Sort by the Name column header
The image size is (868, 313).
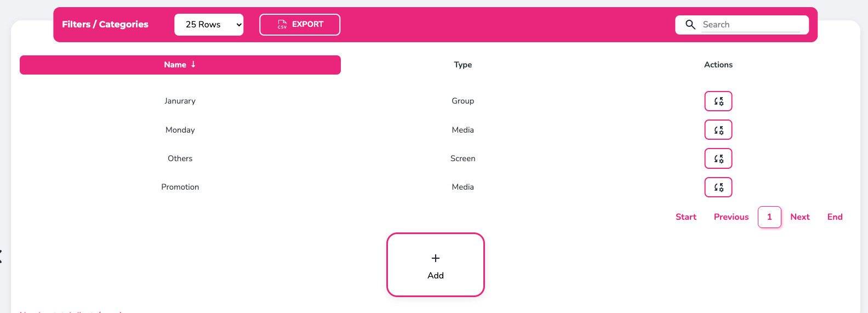point(180,65)
